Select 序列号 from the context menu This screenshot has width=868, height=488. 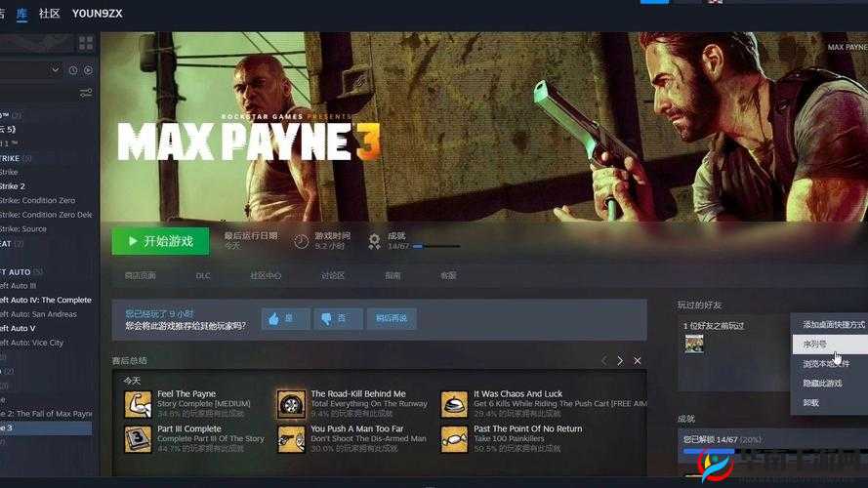tap(815, 344)
